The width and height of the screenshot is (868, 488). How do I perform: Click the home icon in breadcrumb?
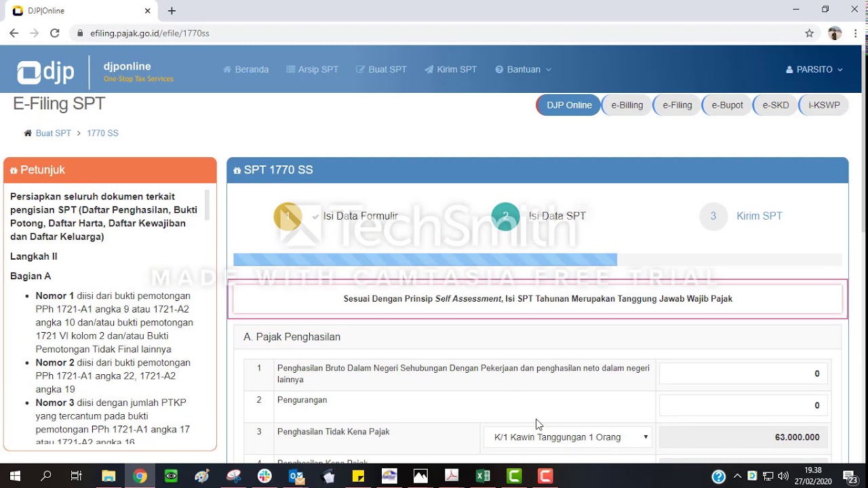point(28,134)
